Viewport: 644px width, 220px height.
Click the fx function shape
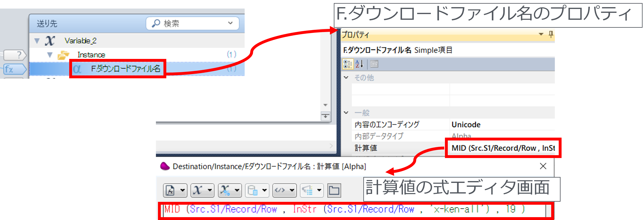[x=15, y=69]
